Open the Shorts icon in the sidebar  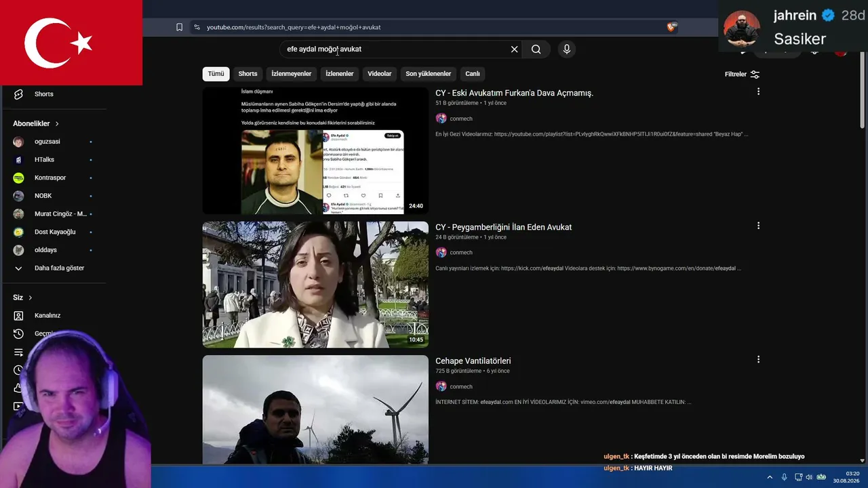tap(18, 94)
